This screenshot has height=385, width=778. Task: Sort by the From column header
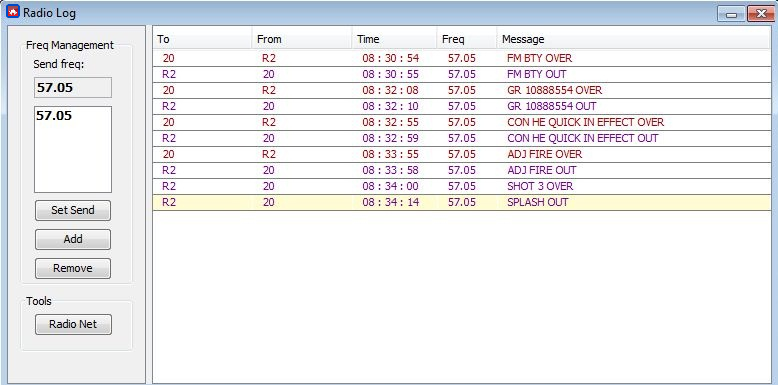(x=302, y=39)
